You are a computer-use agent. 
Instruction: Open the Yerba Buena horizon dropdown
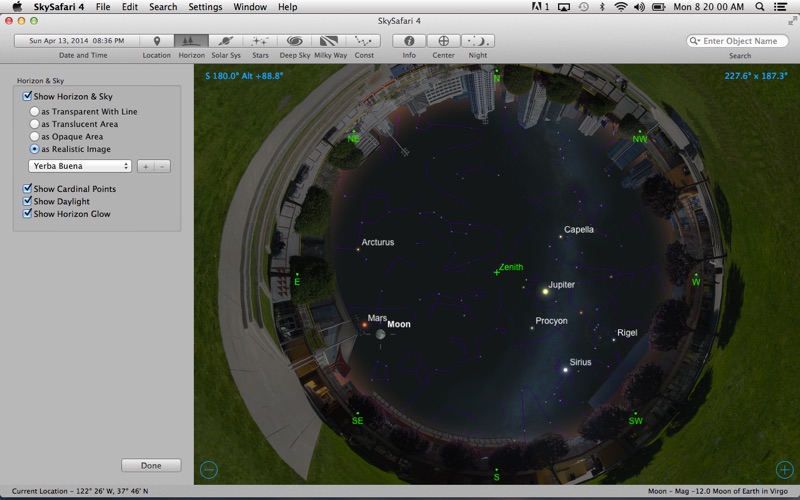point(80,166)
